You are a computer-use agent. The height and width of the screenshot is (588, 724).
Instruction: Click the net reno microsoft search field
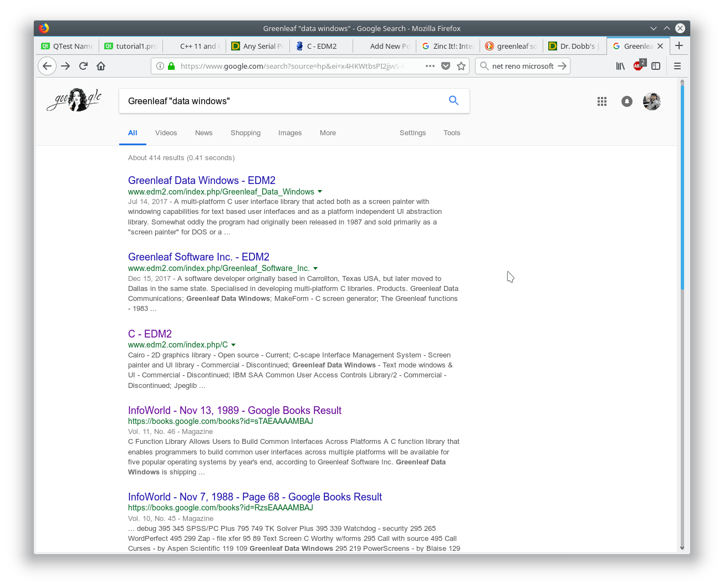pos(523,66)
